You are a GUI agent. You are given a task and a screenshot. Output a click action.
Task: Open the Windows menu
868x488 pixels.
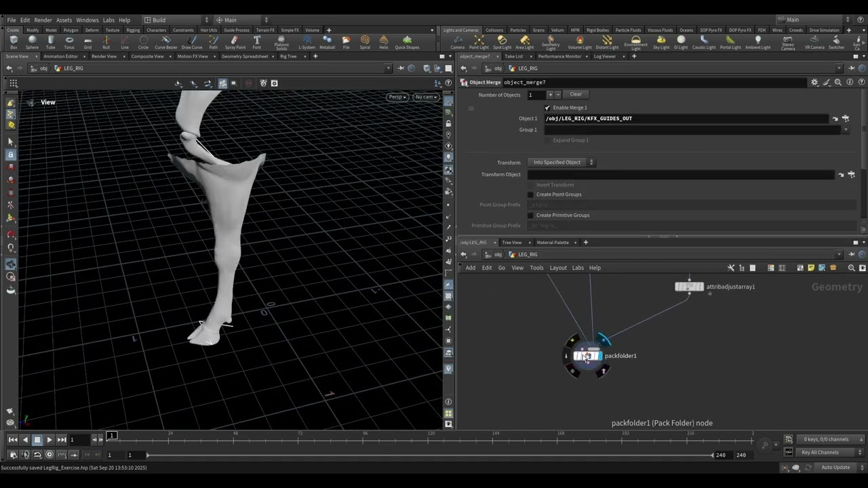[x=87, y=20]
